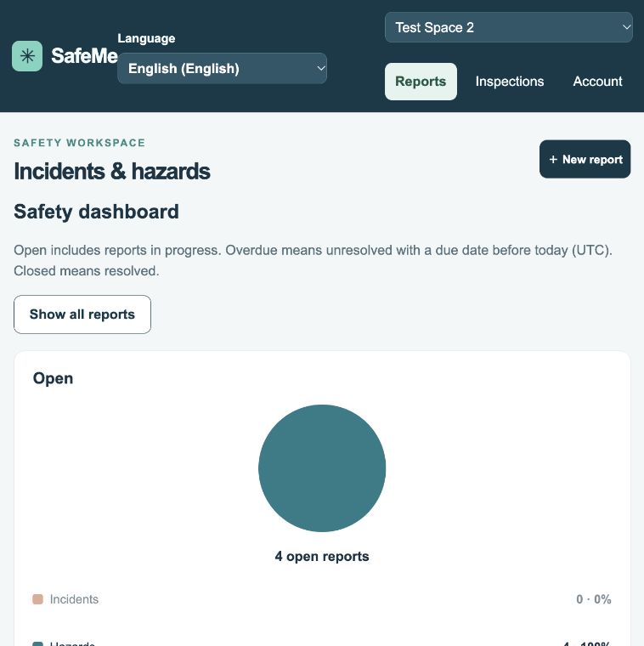Click the Open card heading
This screenshot has height=646, width=644.
click(x=54, y=378)
